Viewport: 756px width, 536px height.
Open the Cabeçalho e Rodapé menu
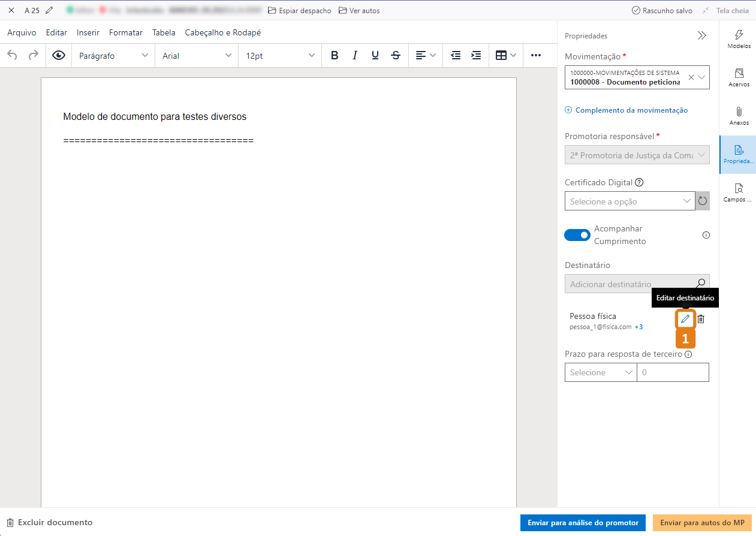pyautogui.click(x=223, y=33)
